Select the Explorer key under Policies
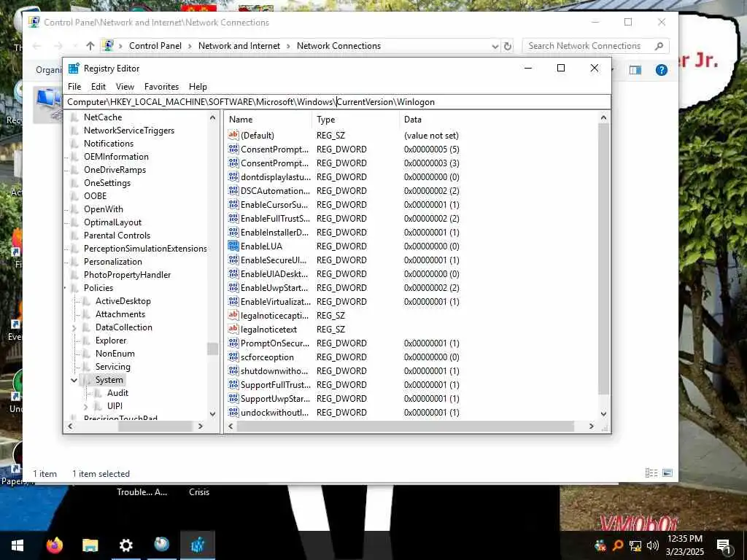Image resolution: width=747 pixels, height=560 pixels. pyautogui.click(x=111, y=341)
